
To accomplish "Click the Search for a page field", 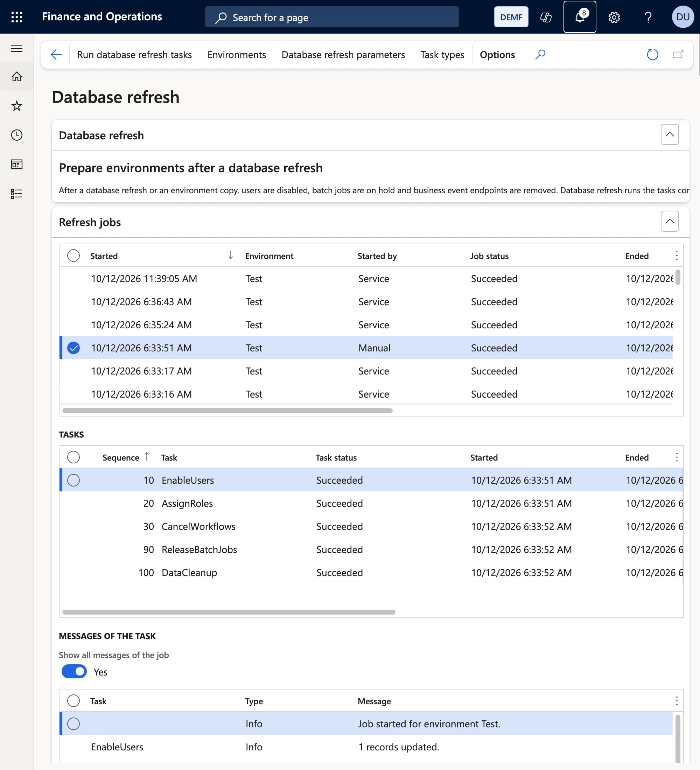I will (332, 17).
